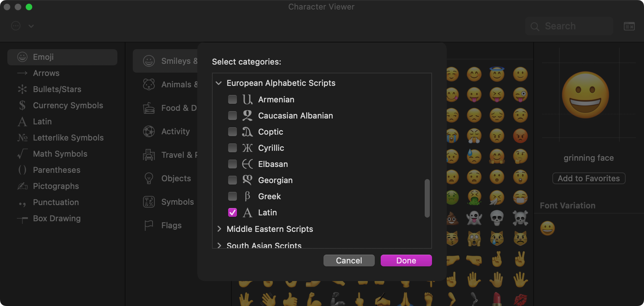
Task: Open the Animals & Nature category
Action: point(149,84)
